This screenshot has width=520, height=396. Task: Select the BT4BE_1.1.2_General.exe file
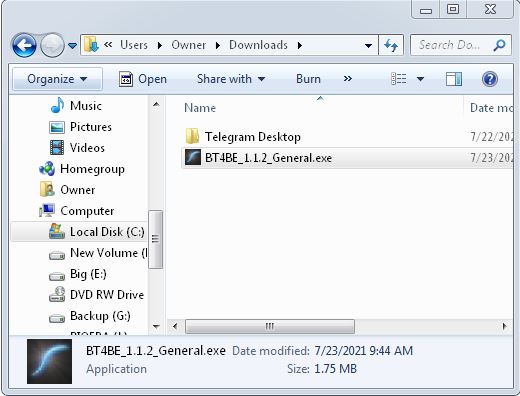347,158
